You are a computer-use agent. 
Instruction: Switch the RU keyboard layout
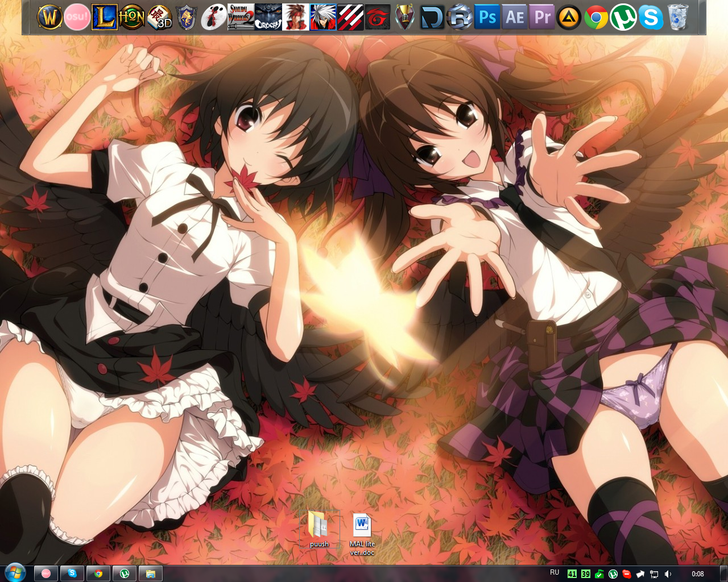point(553,573)
